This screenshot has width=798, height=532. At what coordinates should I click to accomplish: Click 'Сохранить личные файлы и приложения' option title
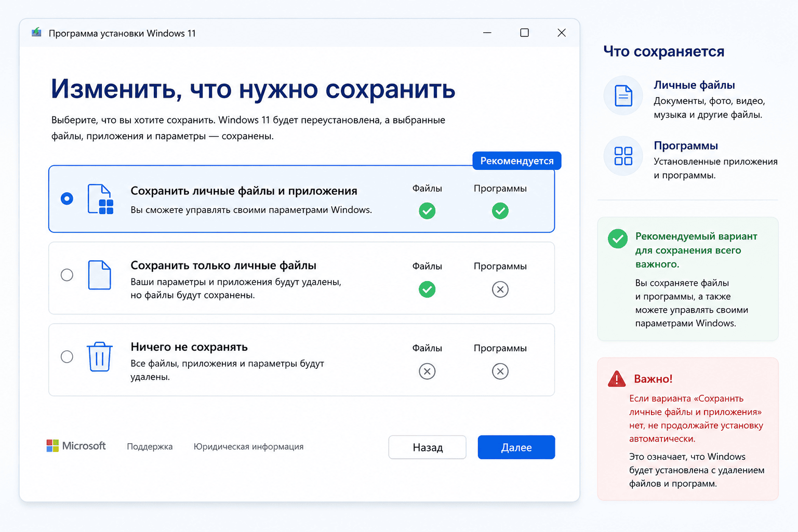(244, 191)
